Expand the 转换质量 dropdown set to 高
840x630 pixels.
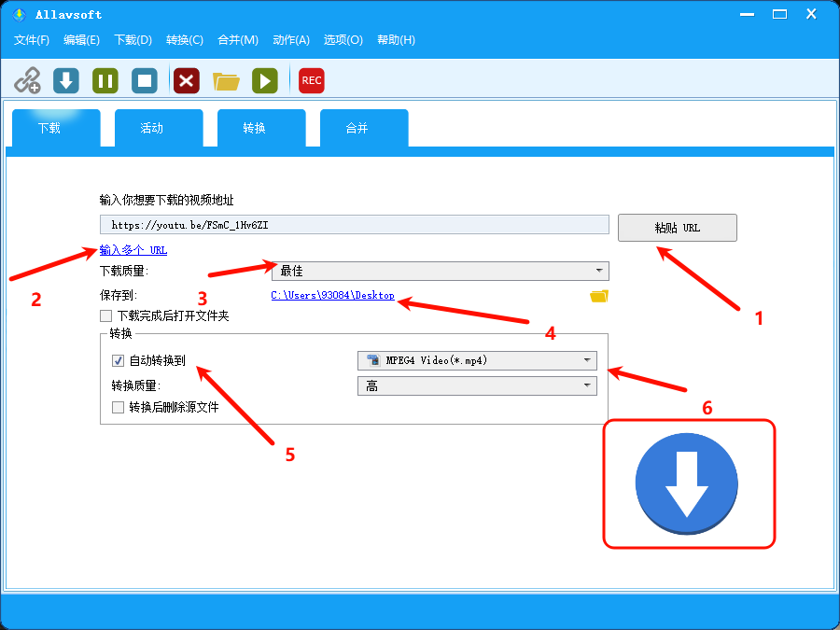coord(477,386)
